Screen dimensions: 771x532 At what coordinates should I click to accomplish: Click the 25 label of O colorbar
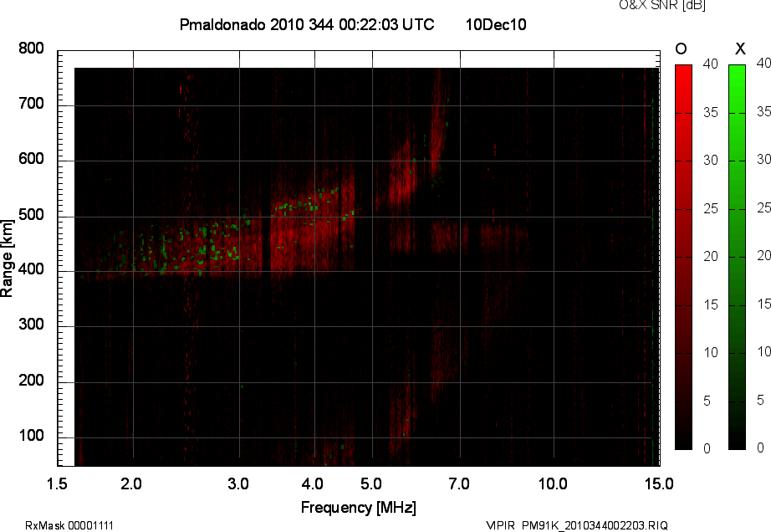[x=711, y=208]
